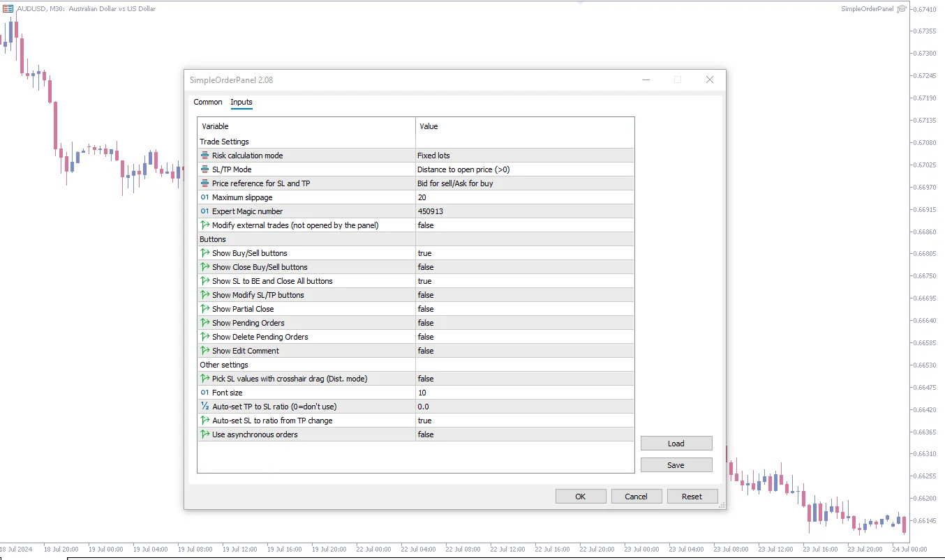Toggle Show SL to BE and Close All value
This screenshot has height=560, width=945.
pyautogui.click(x=525, y=281)
